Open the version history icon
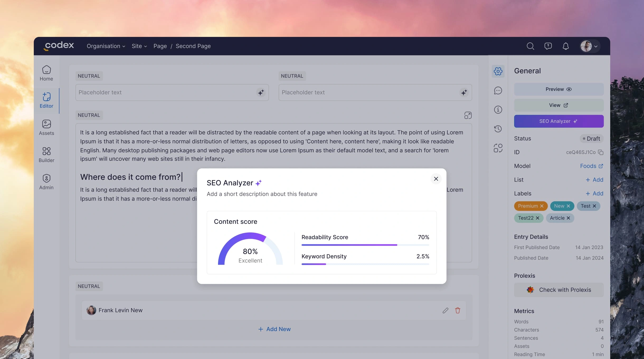The height and width of the screenshot is (359, 644). (x=498, y=129)
